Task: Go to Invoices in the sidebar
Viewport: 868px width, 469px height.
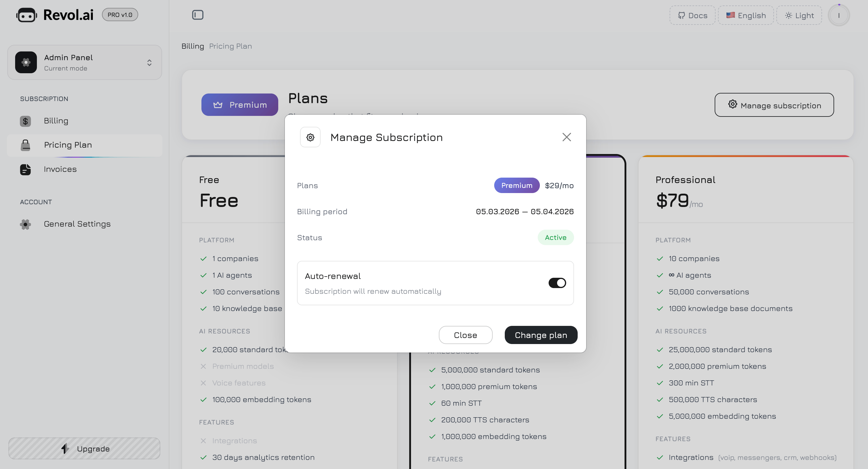Action: point(85,169)
